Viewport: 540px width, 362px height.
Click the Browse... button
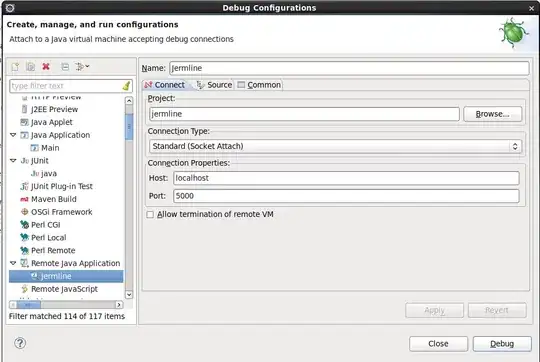(492, 114)
